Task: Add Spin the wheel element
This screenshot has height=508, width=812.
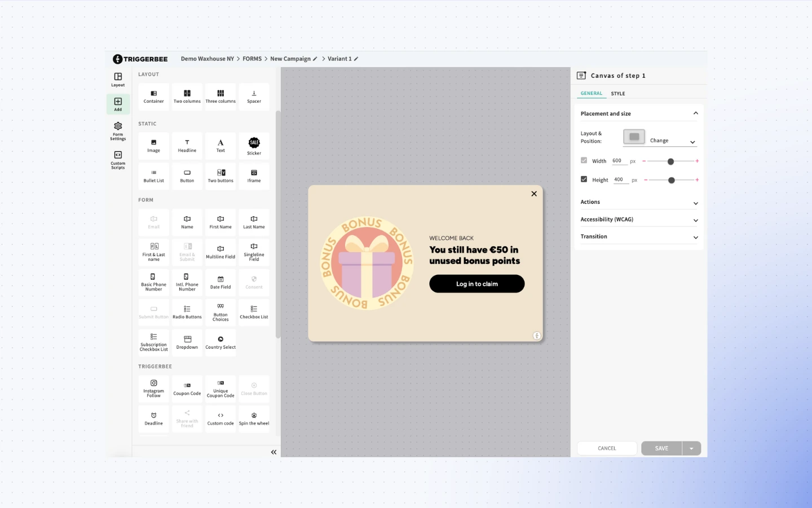Action: [254, 419]
